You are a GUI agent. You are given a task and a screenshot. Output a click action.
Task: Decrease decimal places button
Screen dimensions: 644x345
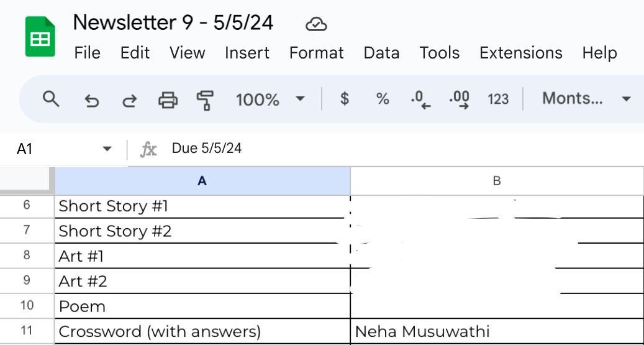420,99
